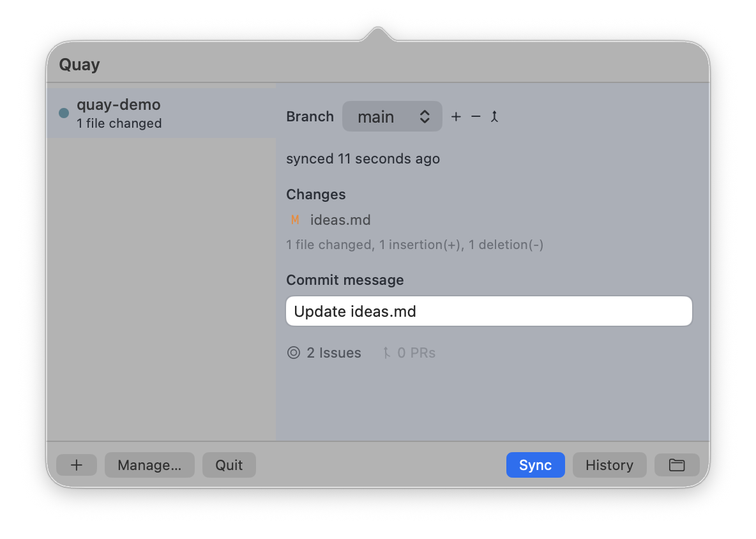This screenshot has width=756, height=539.
Task: Click the pull requests icon
Action: coord(386,353)
